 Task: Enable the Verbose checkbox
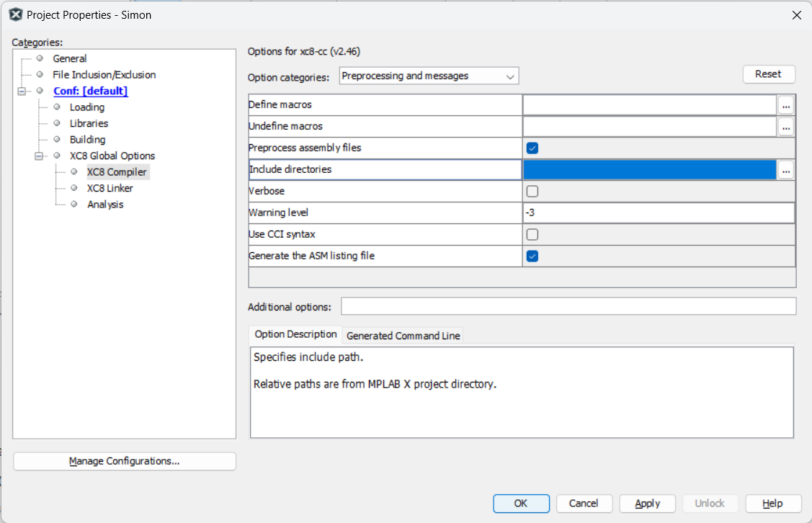point(532,192)
